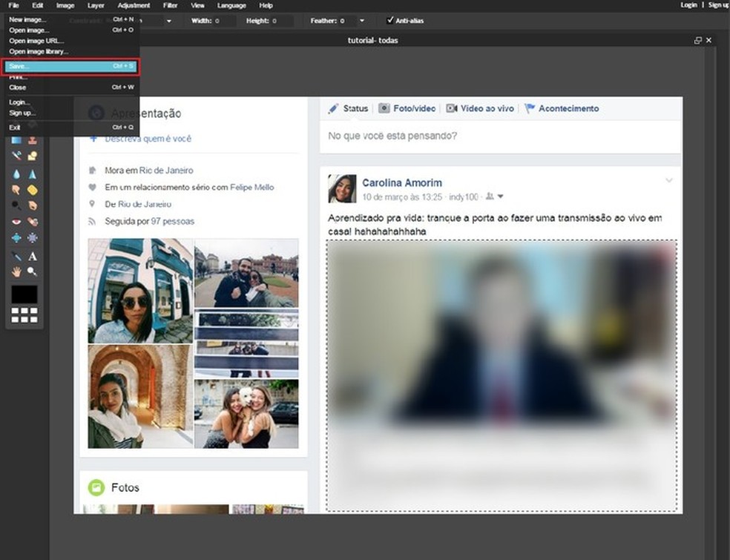Open the Feather value dropdown
Screen dimensions: 730x560
pos(361,21)
